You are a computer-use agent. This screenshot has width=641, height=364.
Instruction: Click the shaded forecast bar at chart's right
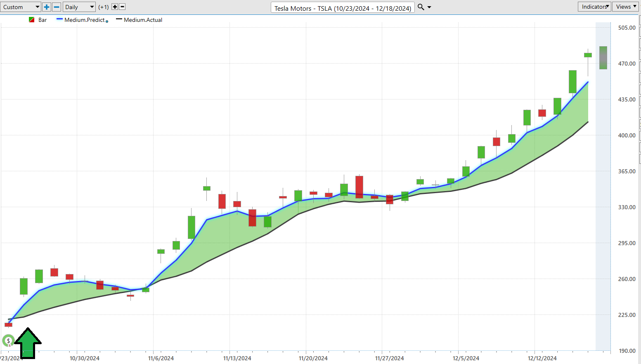[x=603, y=58]
